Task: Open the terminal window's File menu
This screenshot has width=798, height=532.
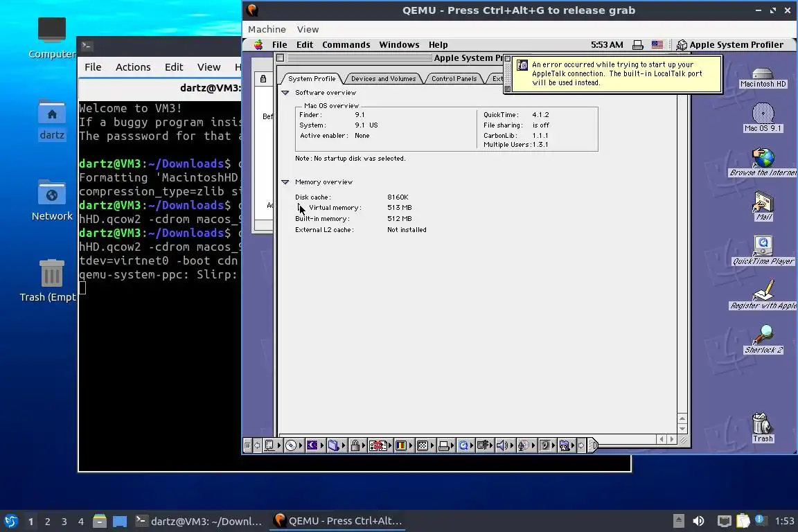Action: (x=93, y=67)
